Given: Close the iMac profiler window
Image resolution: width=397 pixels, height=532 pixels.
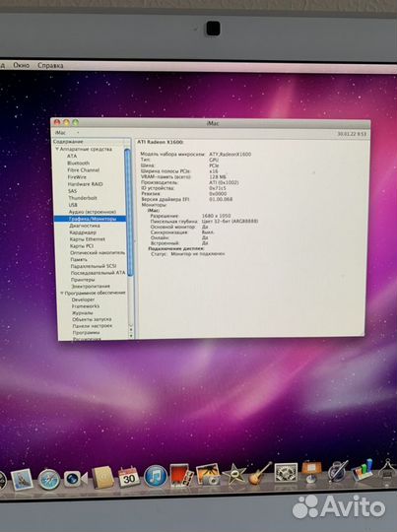Looking at the screenshot, I should (x=57, y=122).
